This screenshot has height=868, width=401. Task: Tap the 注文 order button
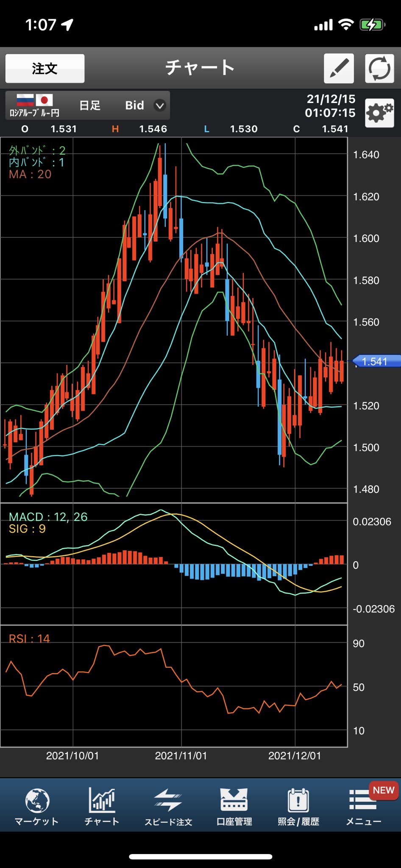(x=45, y=68)
